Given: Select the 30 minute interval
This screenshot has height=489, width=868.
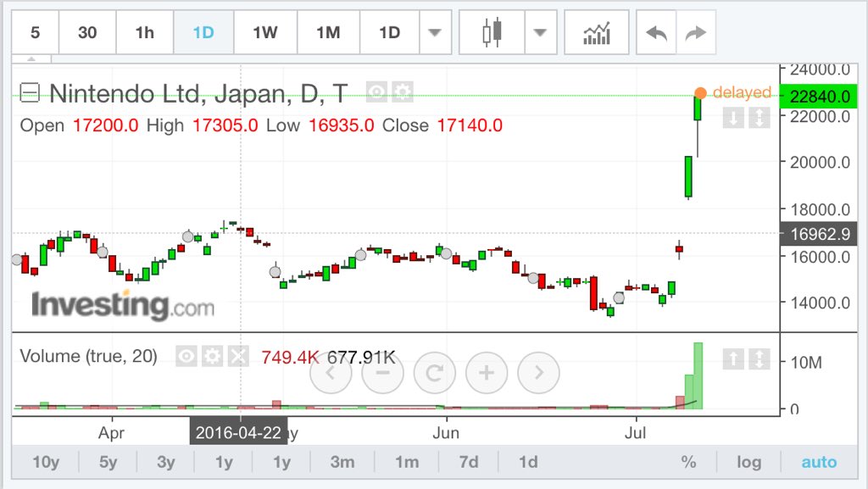Looking at the screenshot, I should tap(87, 33).
